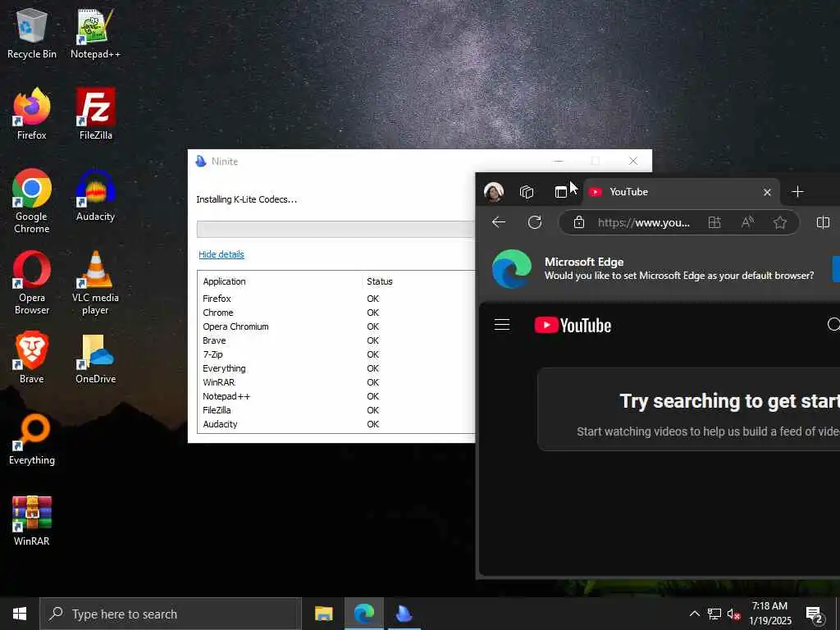Click the Edge apps icon in address bar
The image size is (840, 630).
coord(714,222)
